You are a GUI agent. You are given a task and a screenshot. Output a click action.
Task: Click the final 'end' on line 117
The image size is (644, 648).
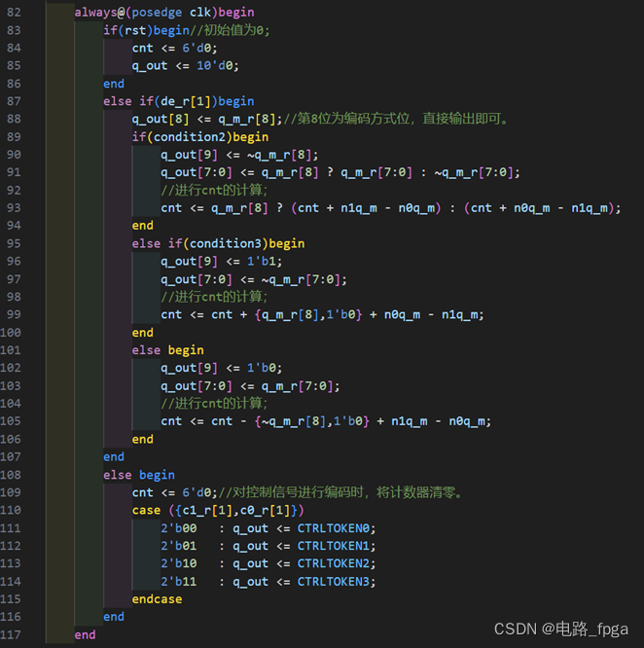pyautogui.click(x=85, y=635)
